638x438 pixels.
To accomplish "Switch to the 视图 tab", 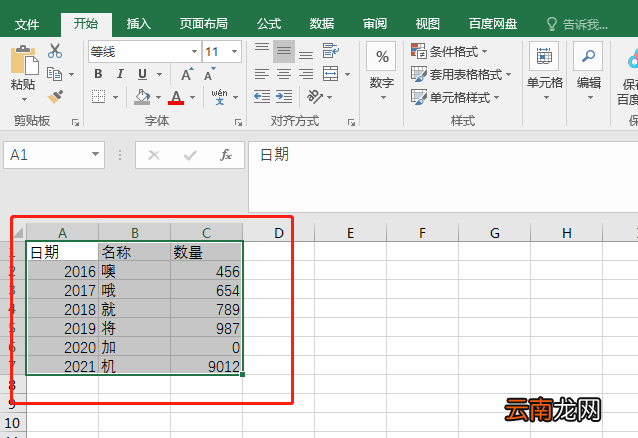I will pos(428,24).
